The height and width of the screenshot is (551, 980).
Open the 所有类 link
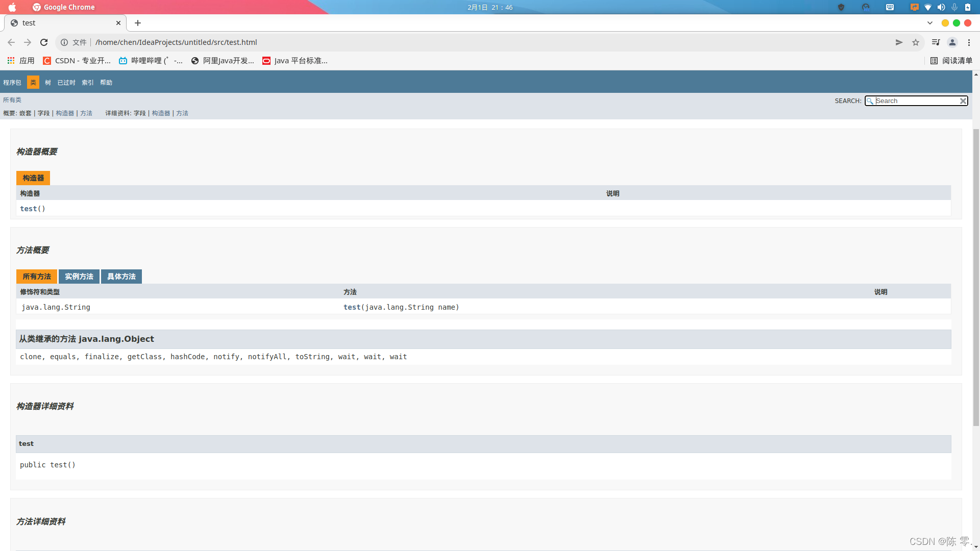pos(12,100)
